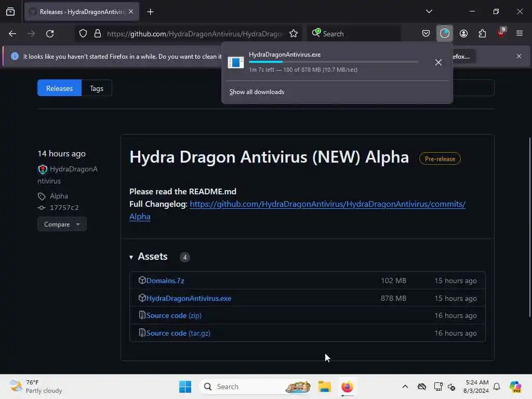Viewport: 532px width, 399px height.
Task: Click the display network tray icon
Action: pos(438,387)
